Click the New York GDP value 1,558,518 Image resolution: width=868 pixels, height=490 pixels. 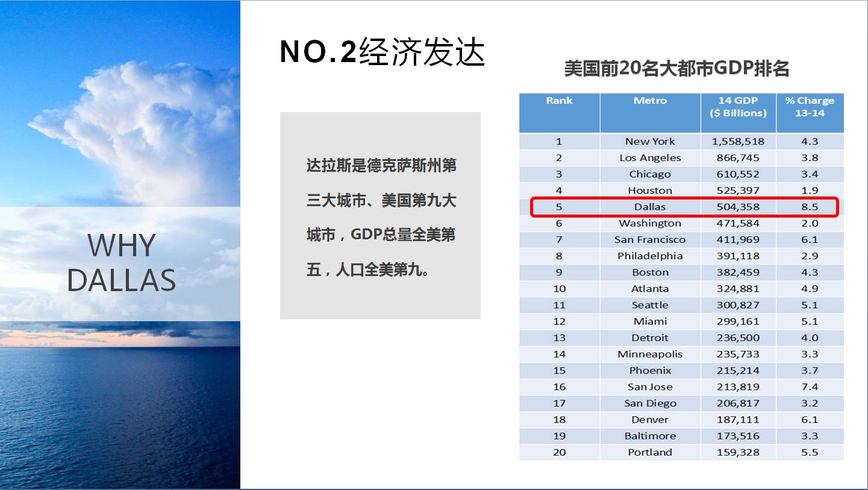738,142
